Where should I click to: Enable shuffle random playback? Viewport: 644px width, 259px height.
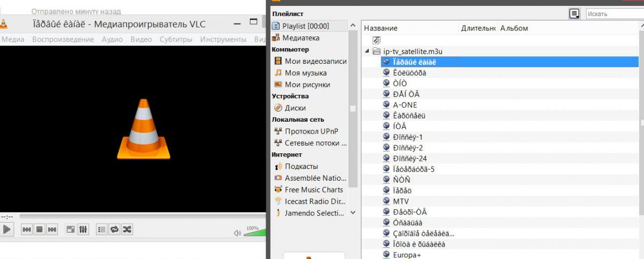click(127, 230)
